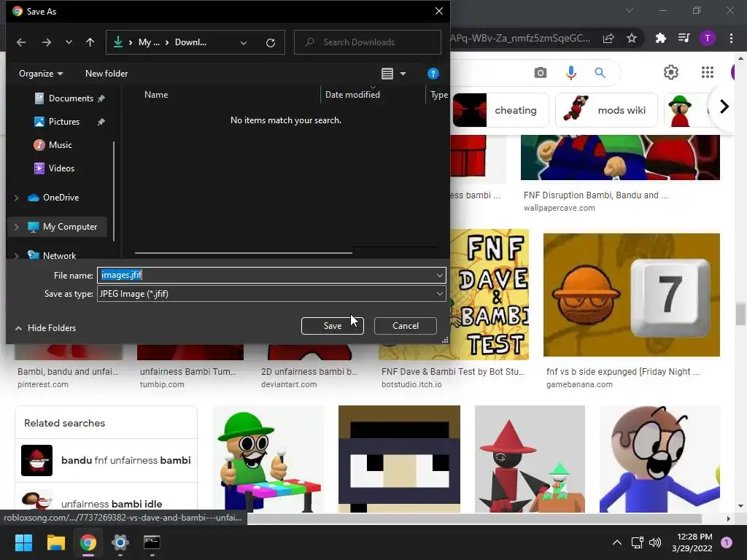The height and width of the screenshot is (560, 747).
Task: Open the Google apps grid
Action: point(708,72)
